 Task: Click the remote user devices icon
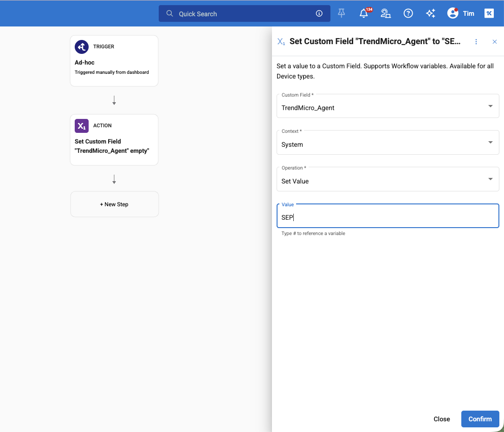pos(386,13)
